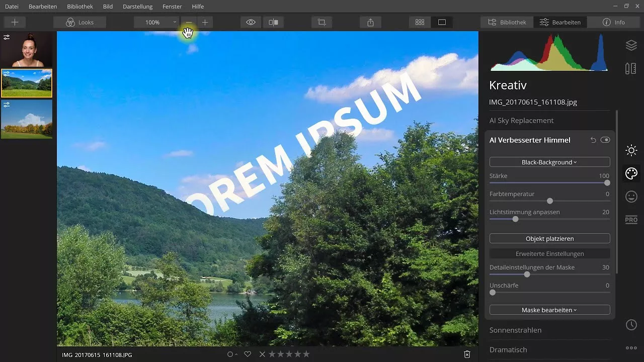Open the Portrait tools smiley icon

(631, 197)
